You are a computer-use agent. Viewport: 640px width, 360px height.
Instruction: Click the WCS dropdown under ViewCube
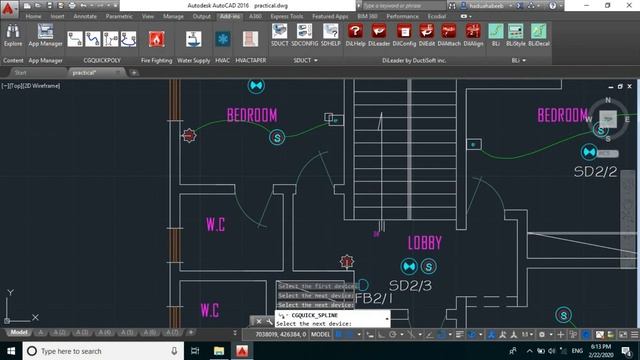pyautogui.click(x=607, y=154)
